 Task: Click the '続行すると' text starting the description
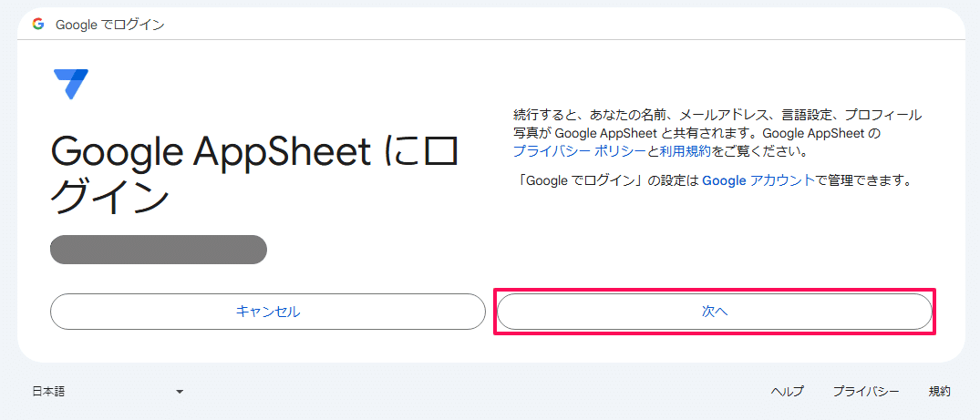pos(543,115)
